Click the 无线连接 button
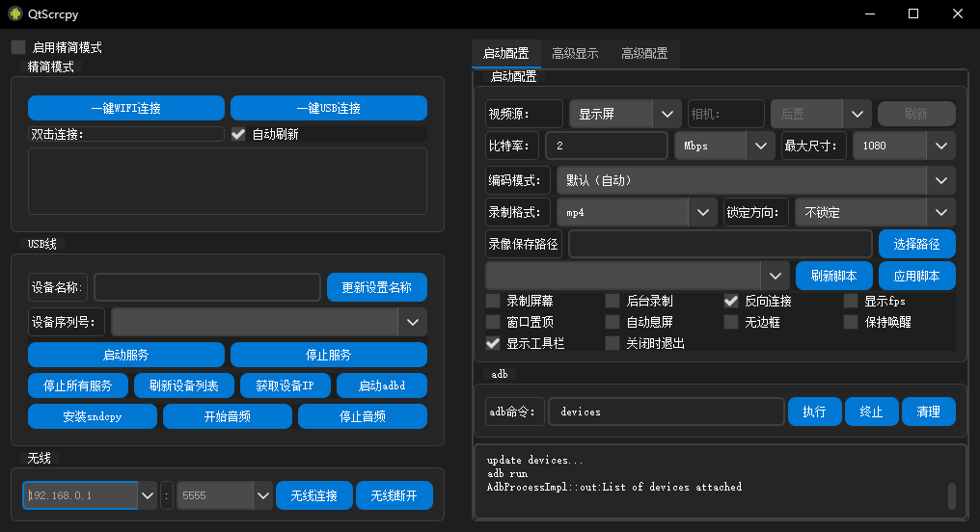The image size is (980, 532). (x=314, y=495)
